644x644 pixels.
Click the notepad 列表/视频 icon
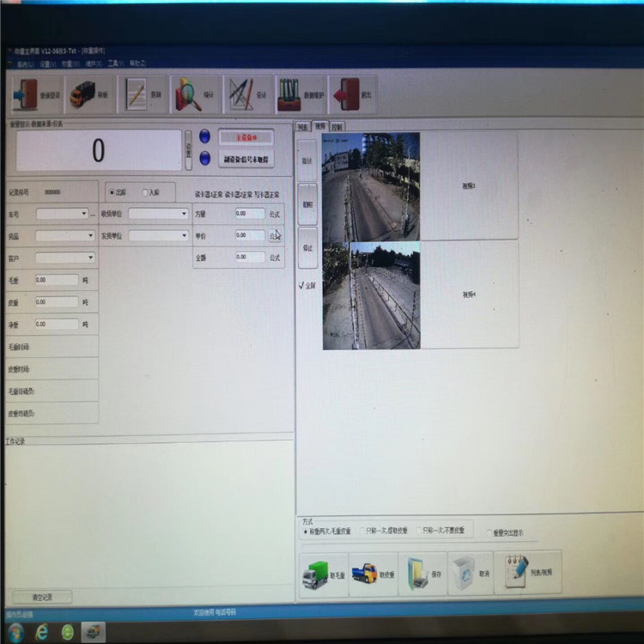click(x=516, y=571)
